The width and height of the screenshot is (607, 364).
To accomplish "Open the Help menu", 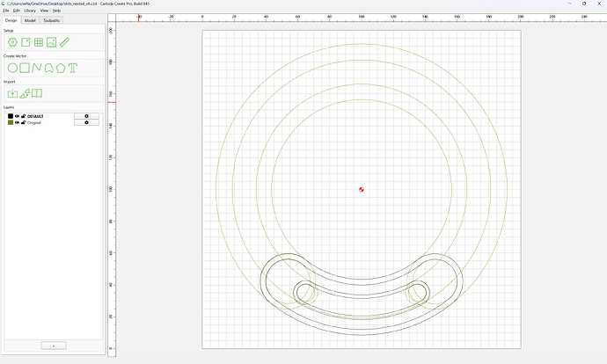I will [56, 11].
